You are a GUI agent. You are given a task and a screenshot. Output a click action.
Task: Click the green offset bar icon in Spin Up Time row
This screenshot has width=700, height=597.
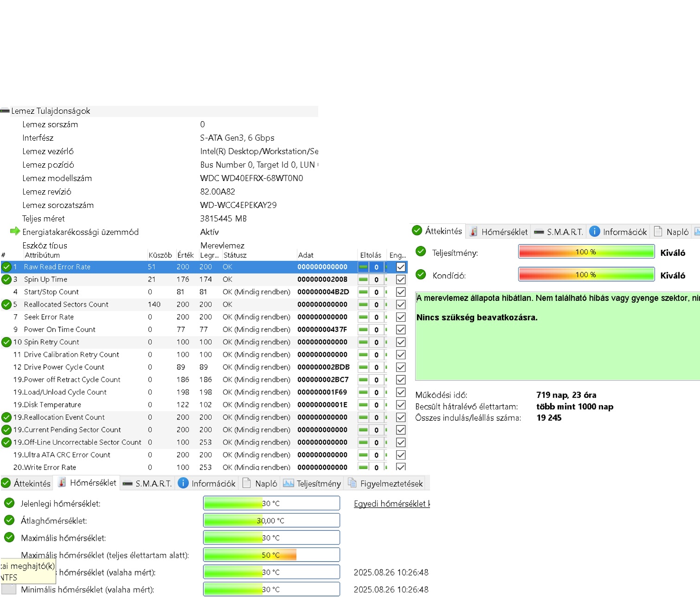[x=363, y=279]
